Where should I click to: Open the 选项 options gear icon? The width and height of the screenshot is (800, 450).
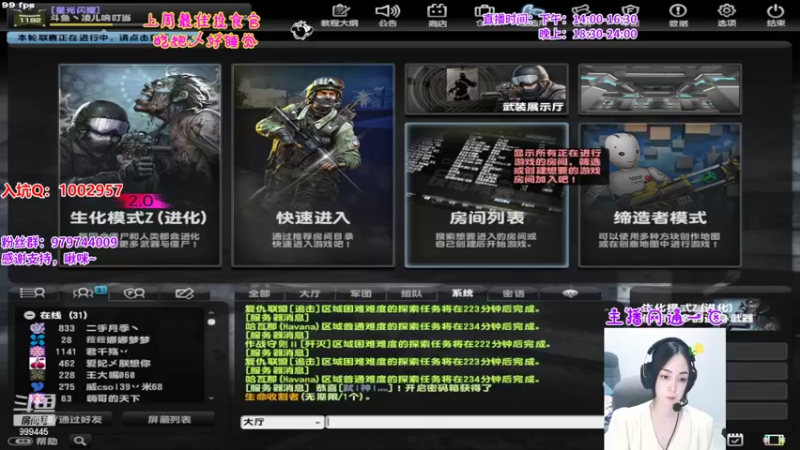pyautogui.click(x=727, y=14)
